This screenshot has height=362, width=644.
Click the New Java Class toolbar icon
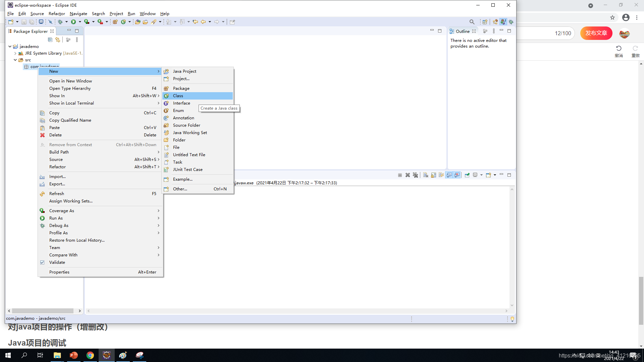123,22
